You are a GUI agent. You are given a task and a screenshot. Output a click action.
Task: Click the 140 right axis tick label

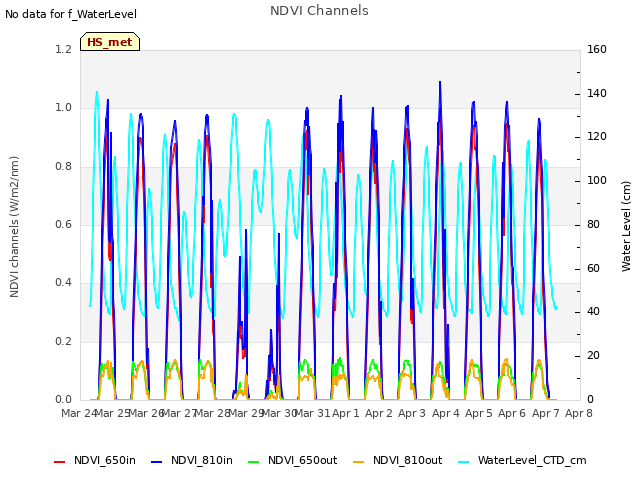click(x=597, y=93)
